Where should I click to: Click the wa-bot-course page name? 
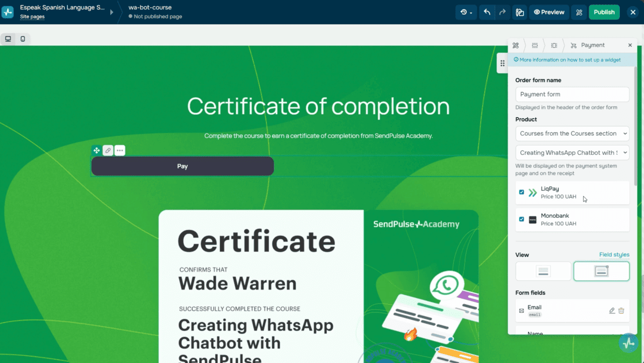click(x=150, y=8)
